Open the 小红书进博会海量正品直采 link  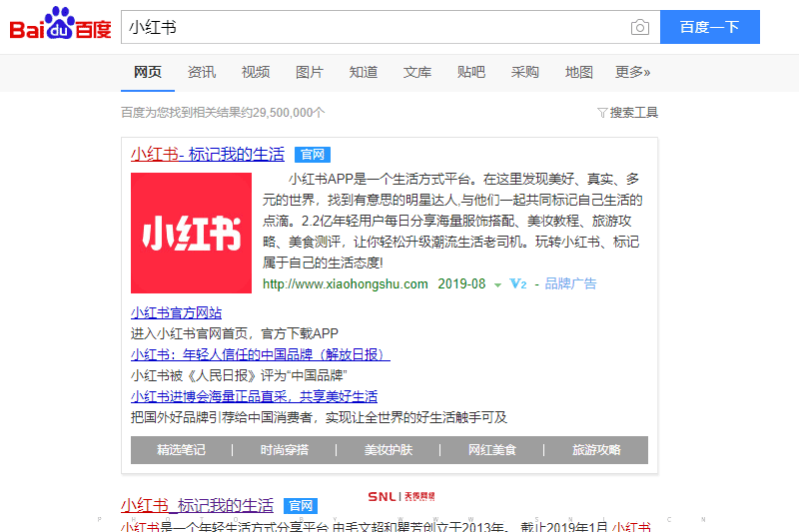coord(255,396)
